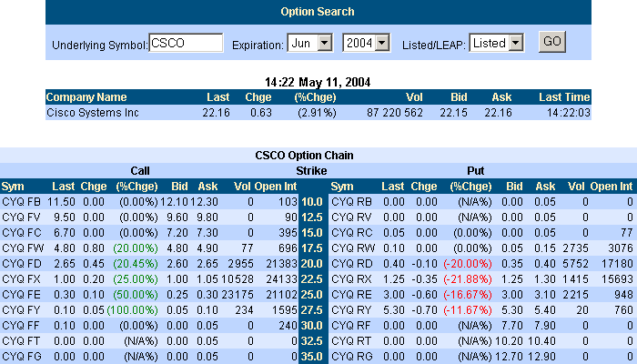Image resolution: width=637 pixels, height=364 pixels.
Task: Click the CYQ RX put option symbol
Action: click(x=351, y=278)
